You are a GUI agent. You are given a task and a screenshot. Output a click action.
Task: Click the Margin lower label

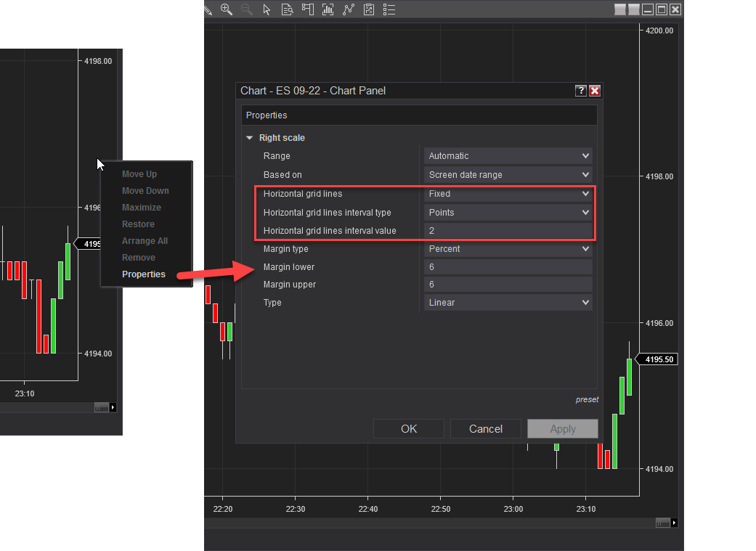pos(289,267)
